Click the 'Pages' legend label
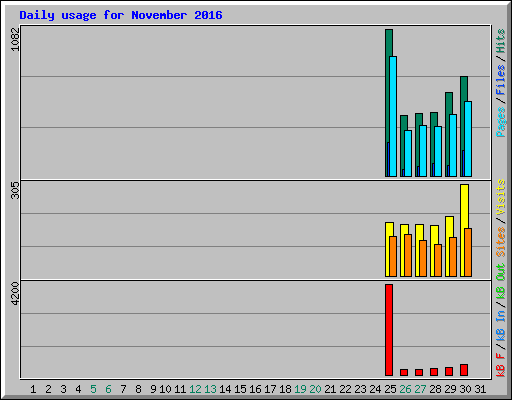Viewport: 512px width, 400px height. point(500,122)
